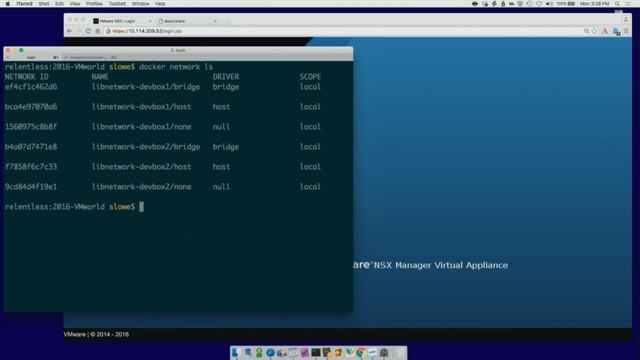This screenshot has width=640, height=360.
Task: Click network ID ef4cf1c462d6
Action: click(31, 87)
